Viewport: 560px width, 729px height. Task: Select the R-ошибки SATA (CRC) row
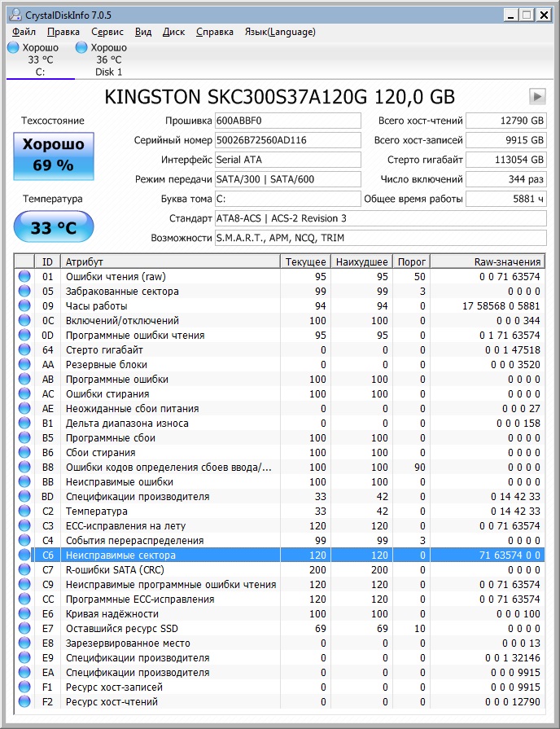coord(279,569)
